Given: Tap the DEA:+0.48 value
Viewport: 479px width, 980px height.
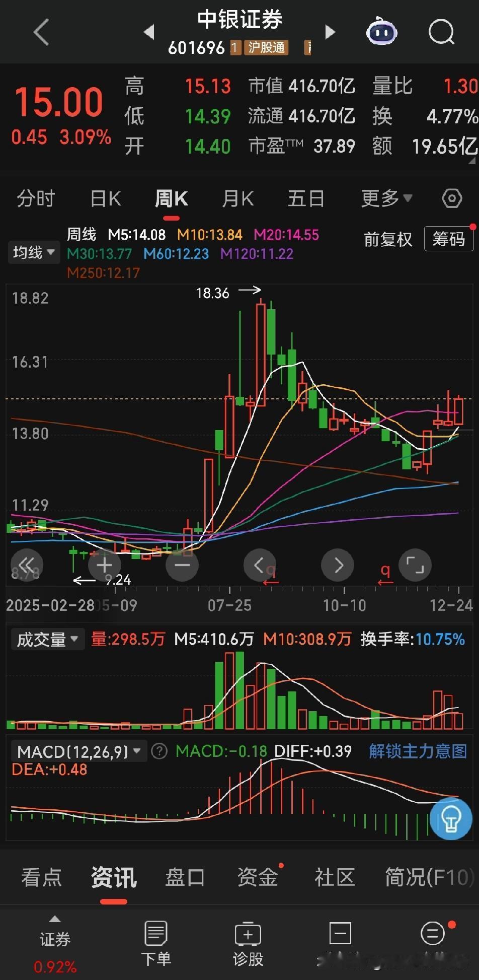Looking at the screenshot, I should (49, 770).
